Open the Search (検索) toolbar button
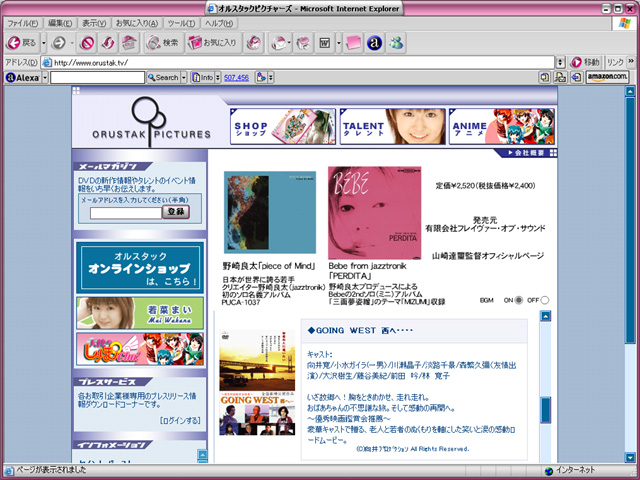The height and width of the screenshot is (480, 640). point(162,43)
